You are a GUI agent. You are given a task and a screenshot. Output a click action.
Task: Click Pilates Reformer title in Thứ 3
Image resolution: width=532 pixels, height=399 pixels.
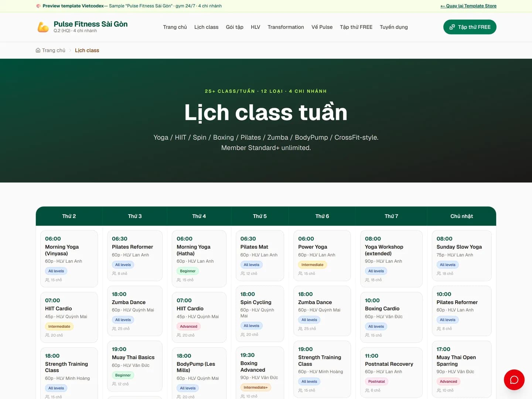[x=132, y=247]
